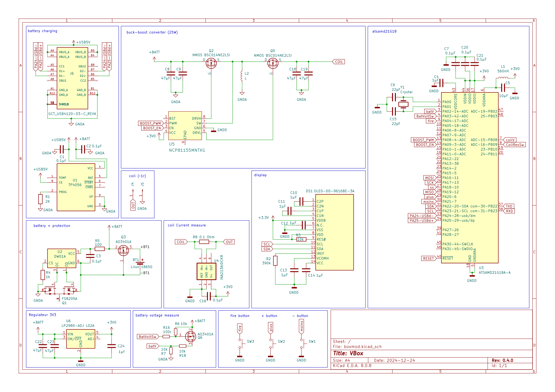Click 'battery charging' block title
Viewport: 555px width, 392px height.
pyautogui.click(x=42, y=31)
